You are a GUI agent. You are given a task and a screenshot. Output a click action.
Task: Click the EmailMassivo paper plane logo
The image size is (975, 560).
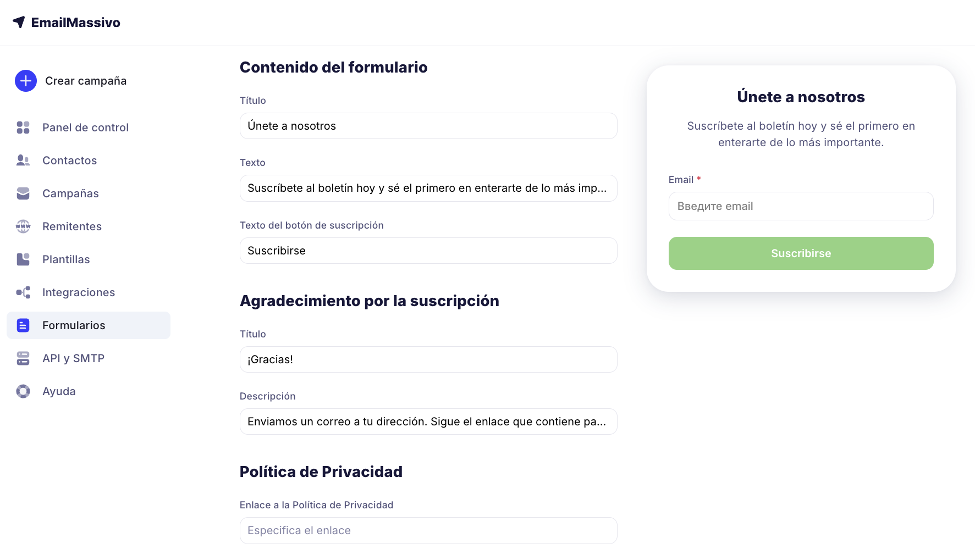[19, 22]
